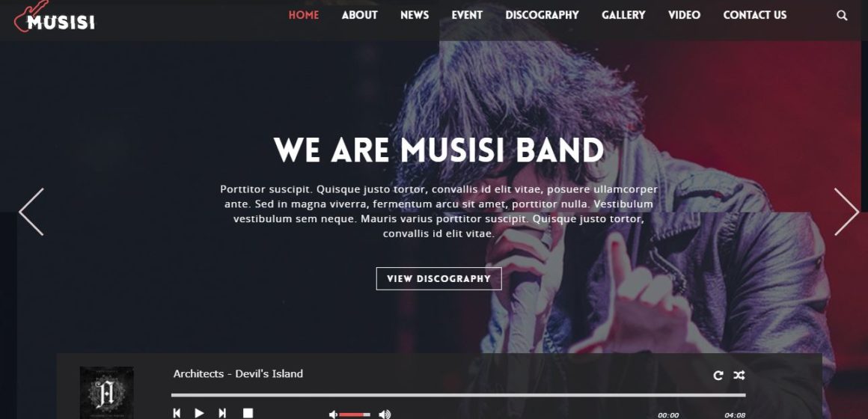Toggle repeat mode in the player
868x419 pixels.
(718, 376)
